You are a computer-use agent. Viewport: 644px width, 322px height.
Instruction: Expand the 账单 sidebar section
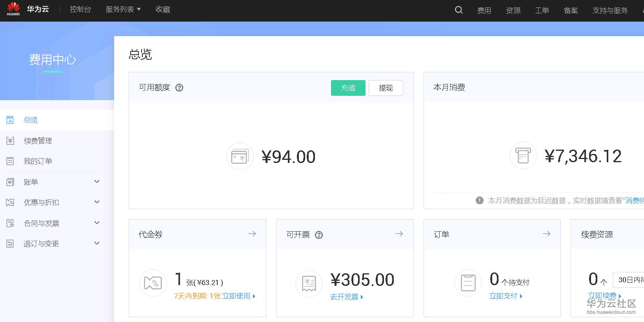(97, 181)
